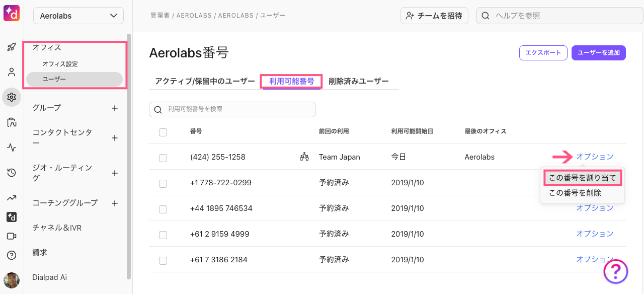
Task: Open the gear settings icon in sidebar
Action: coord(12,97)
